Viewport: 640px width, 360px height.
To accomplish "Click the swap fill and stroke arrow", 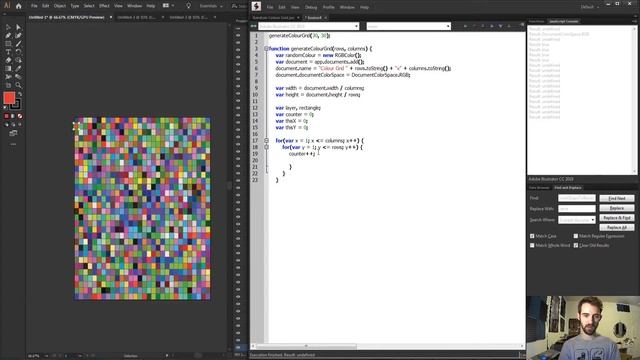I will [20, 94].
